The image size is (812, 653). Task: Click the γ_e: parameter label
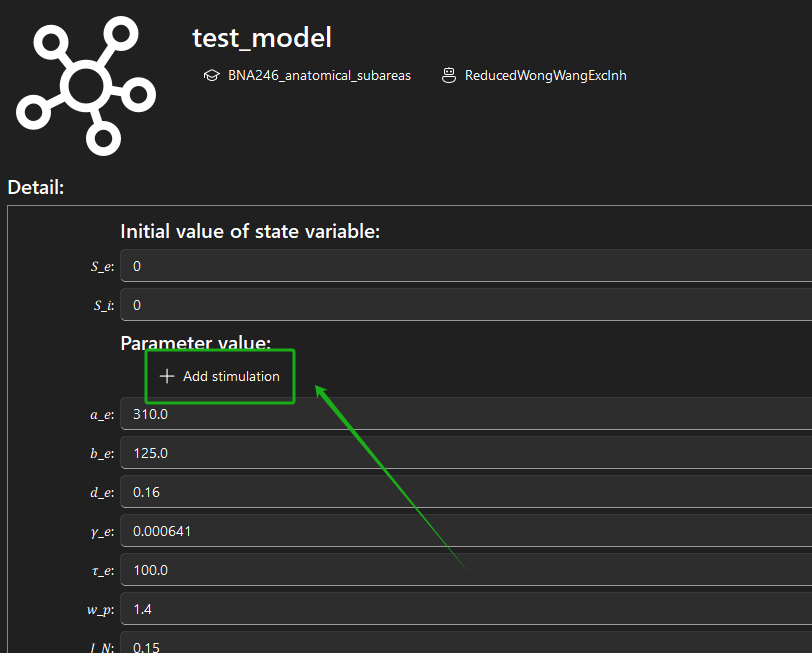tap(103, 532)
